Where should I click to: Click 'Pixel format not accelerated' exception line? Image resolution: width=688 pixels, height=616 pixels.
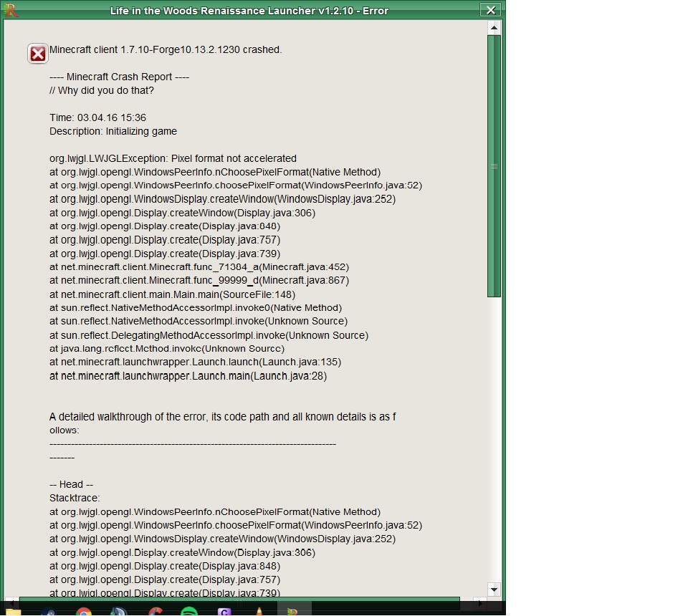(173, 158)
